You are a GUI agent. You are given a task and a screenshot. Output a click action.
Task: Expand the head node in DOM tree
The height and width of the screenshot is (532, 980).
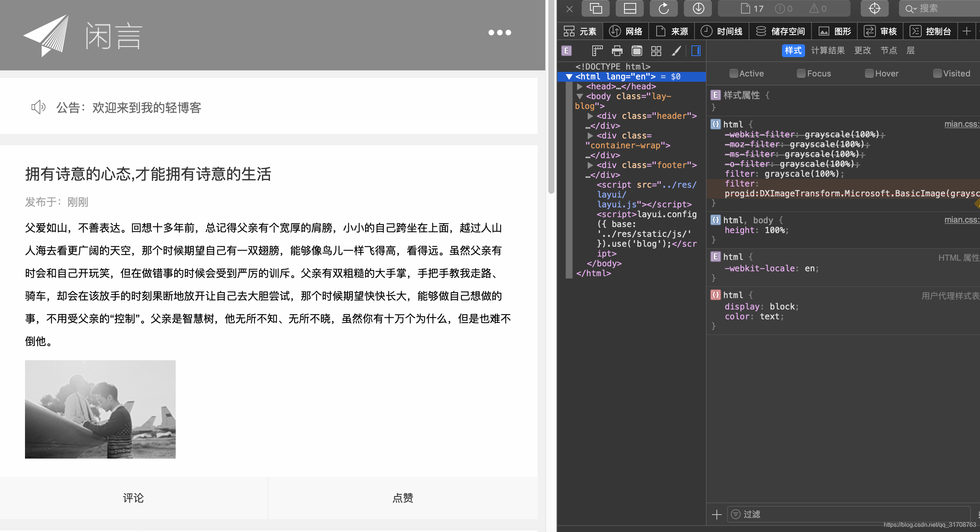click(580, 87)
